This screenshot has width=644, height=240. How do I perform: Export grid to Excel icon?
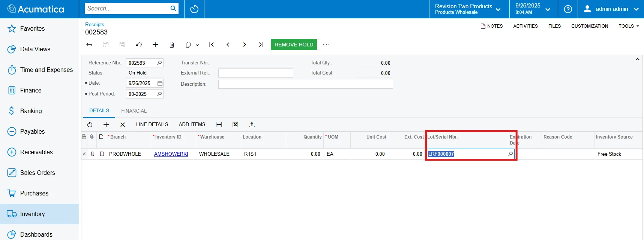[x=236, y=125]
